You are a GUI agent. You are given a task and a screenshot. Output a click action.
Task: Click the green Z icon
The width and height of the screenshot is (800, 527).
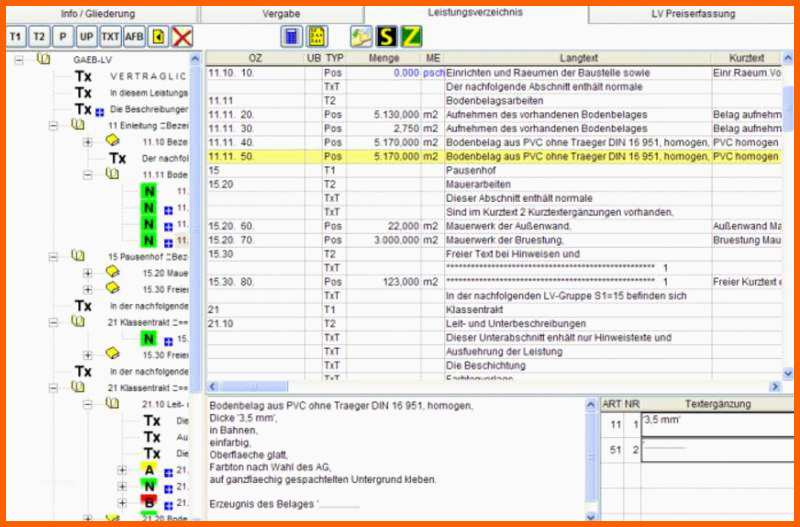tap(411, 37)
